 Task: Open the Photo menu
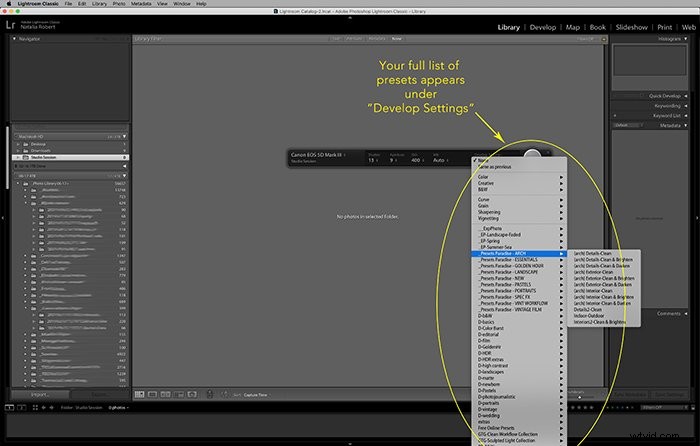119,4
